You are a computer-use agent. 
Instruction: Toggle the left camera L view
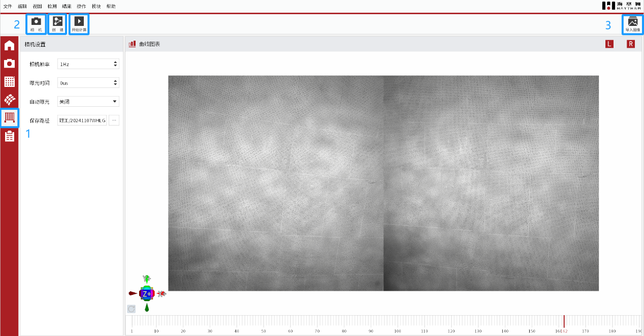coord(609,44)
